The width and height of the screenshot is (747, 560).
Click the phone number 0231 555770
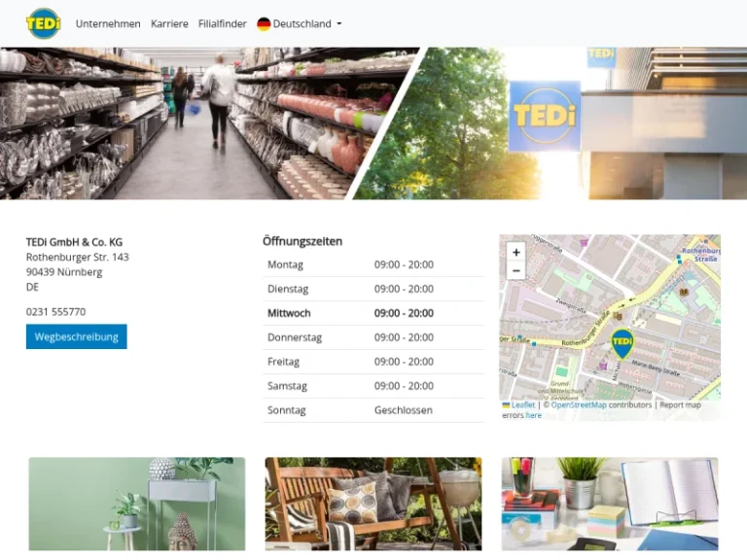pos(55,312)
